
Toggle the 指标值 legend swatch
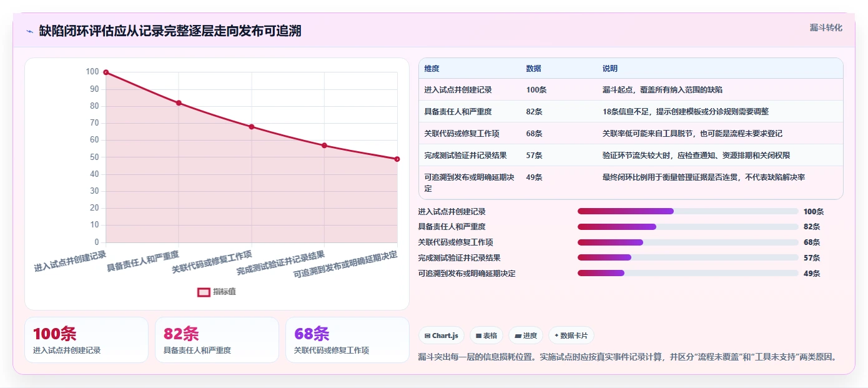[x=204, y=292]
